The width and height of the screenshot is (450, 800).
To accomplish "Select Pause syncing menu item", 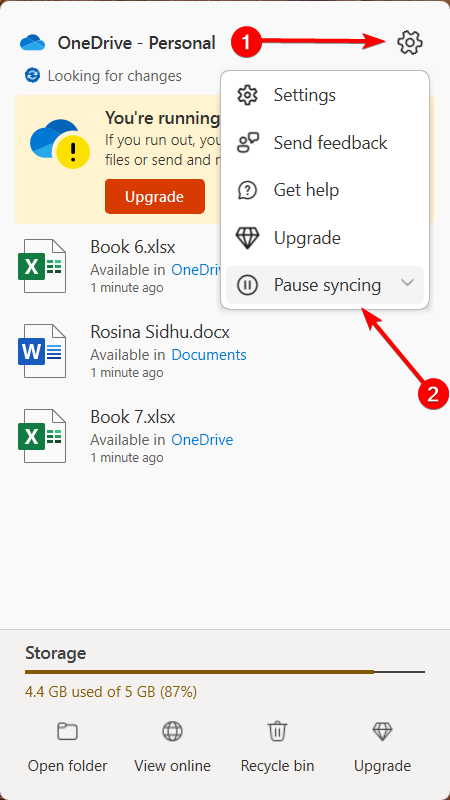I will (325, 285).
